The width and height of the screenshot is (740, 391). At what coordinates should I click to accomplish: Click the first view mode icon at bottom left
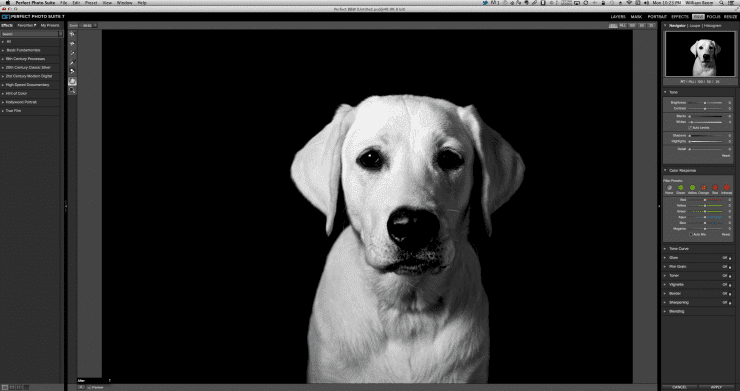(x=5, y=387)
